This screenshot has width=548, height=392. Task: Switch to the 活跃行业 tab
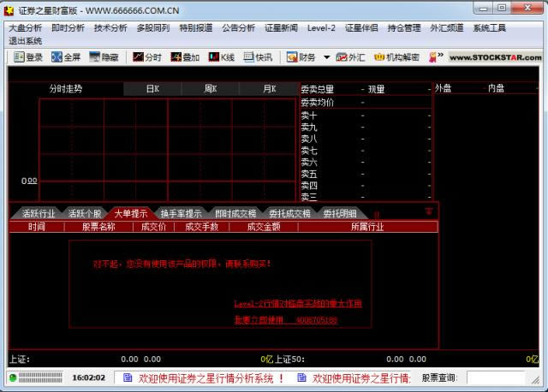pyautogui.click(x=39, y=214)
